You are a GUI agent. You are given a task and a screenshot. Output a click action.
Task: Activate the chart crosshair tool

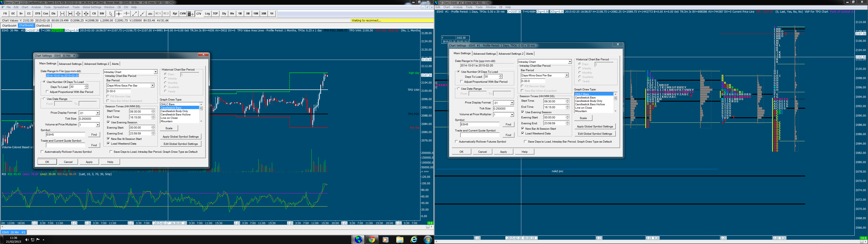tap(119, 14)
